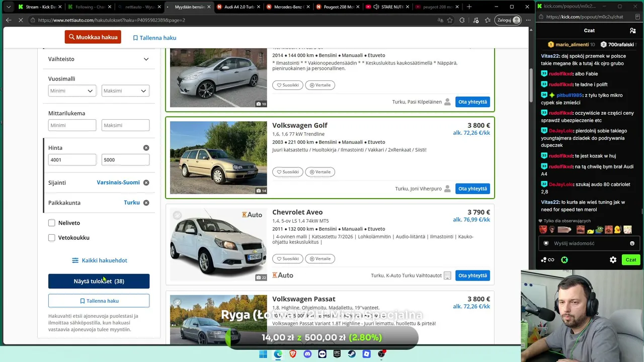The image size is (644, 362).
Task: Open Brave browser from the taskbar
Action: [293, 354]
